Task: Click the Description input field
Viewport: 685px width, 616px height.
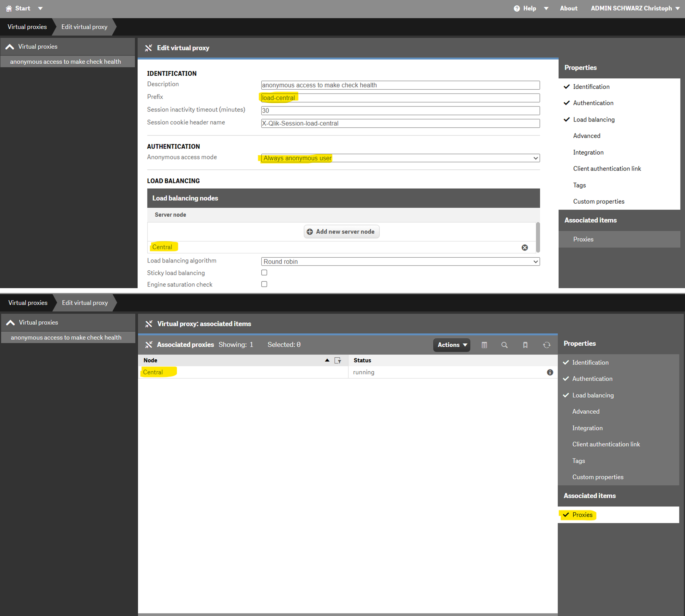Action: pyautogui.click(x=400, y=85)
